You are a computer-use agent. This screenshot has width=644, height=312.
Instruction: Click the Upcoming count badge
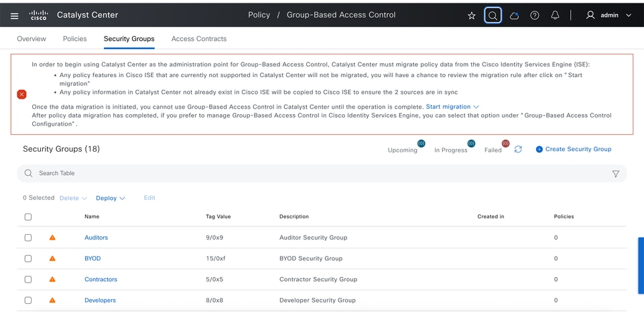coord(421,144)
